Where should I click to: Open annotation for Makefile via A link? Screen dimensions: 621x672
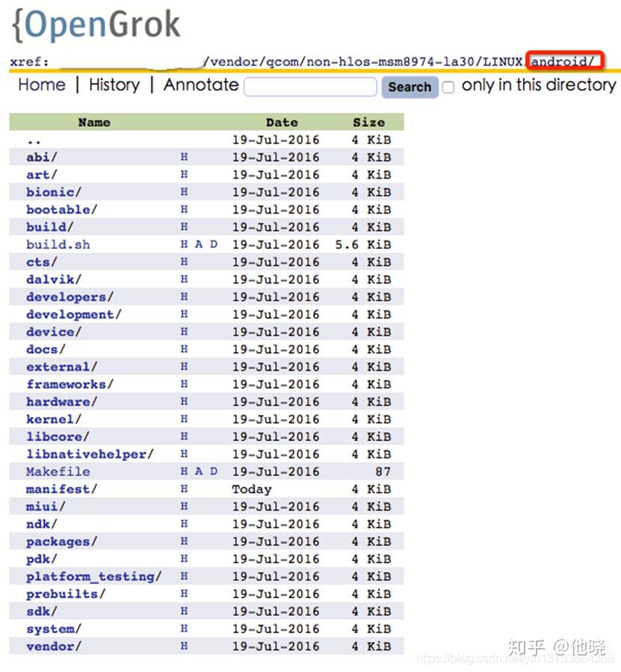[198, 471]
